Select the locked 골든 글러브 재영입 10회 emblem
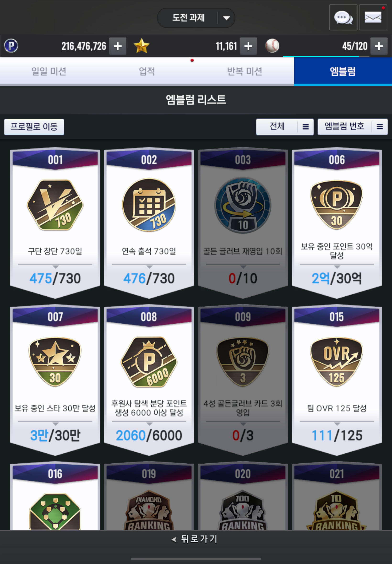 243,223
